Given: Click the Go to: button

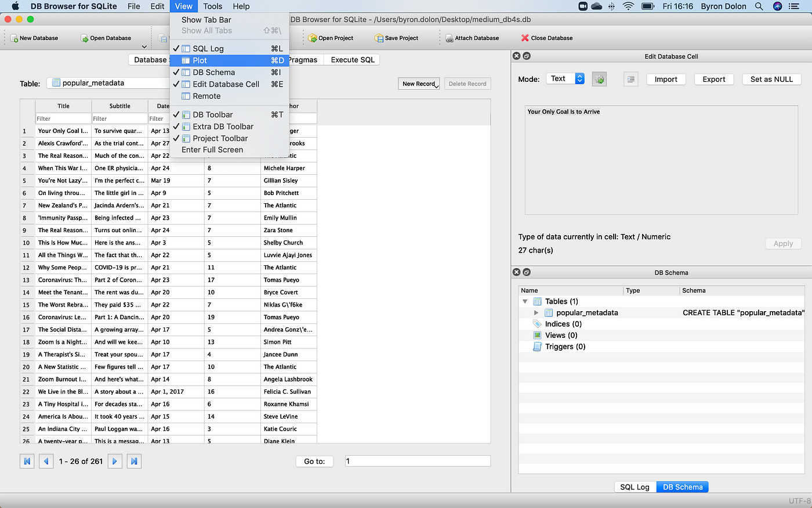Looking at the screenshot, I should (x=314, y=462).
